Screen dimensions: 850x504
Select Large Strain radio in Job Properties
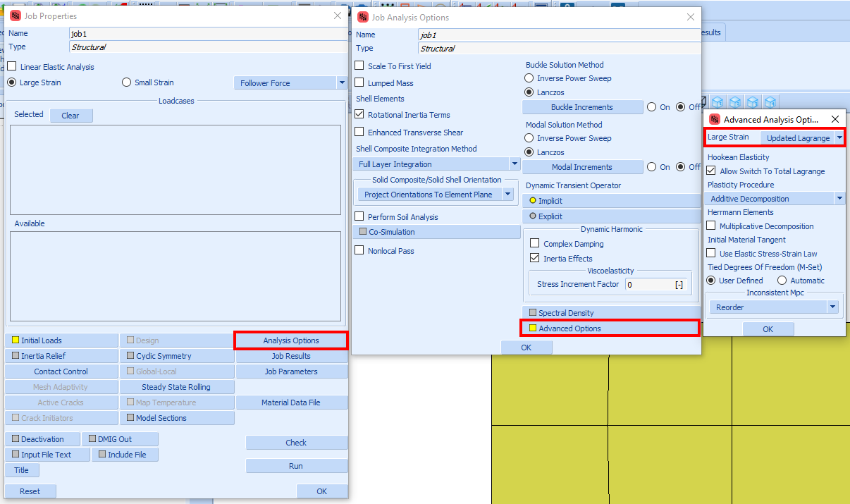[12, 82]
